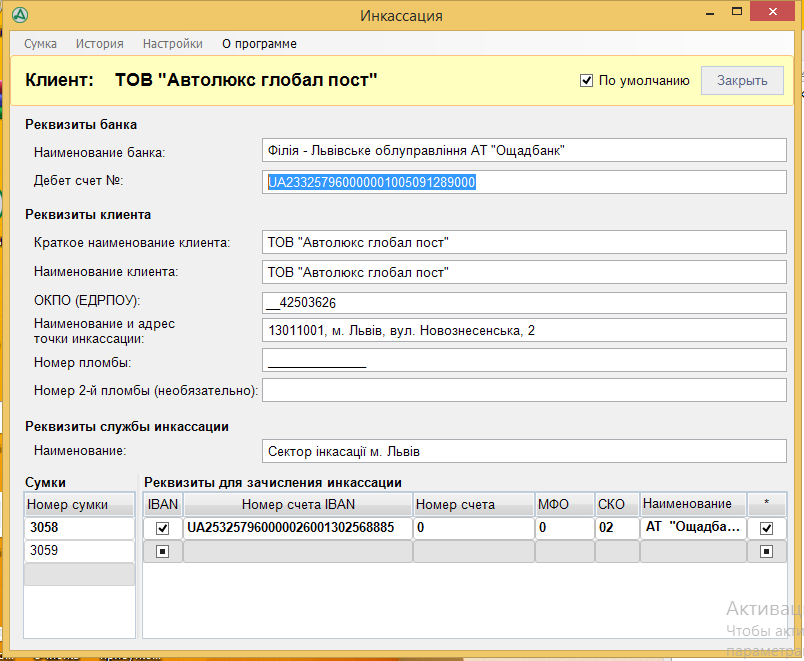Click the СКО cell with value 02
This screenshot has width=804, height=661.
pos(617,528)
